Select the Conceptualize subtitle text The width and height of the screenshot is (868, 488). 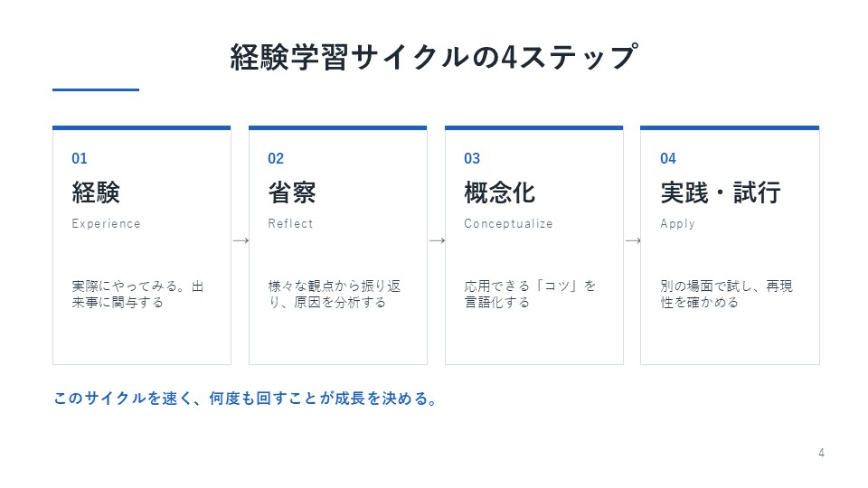pos(508,223)
